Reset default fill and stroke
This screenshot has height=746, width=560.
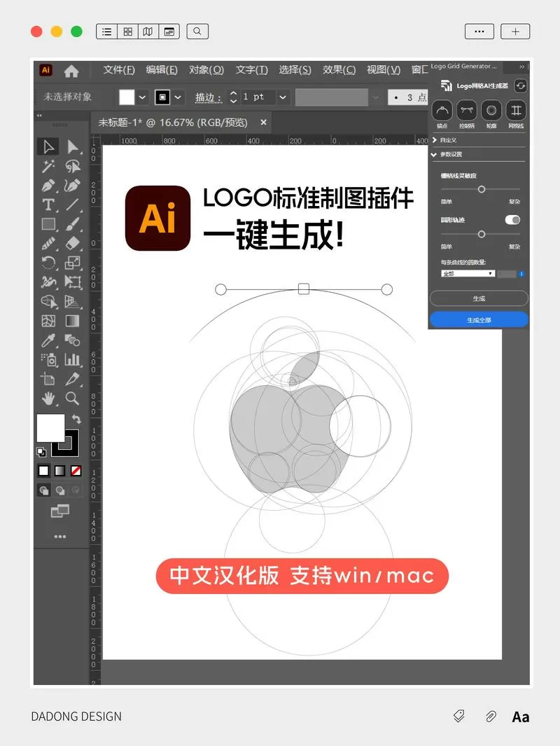click(x=41, y=452)
